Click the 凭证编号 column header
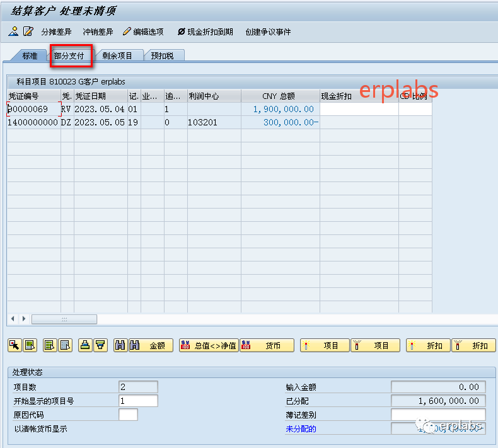Image resolution: width=498 pixels, height=448 pixels. [x=33, y=96]
